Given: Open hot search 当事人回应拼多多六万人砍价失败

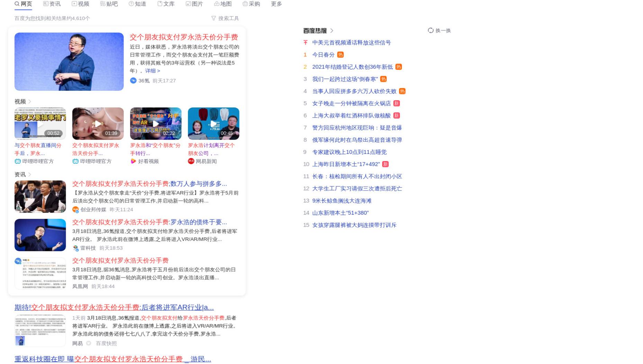Looking at the screenshot, I should [354, 91].
